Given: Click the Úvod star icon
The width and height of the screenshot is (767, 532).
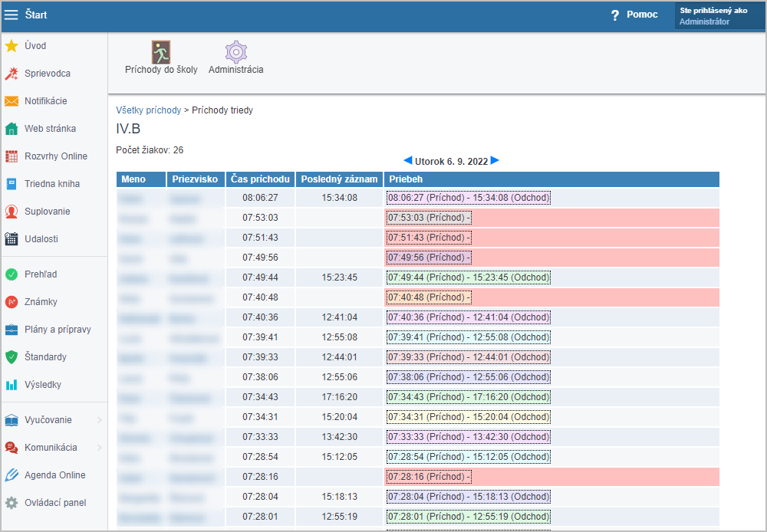Looking at the screenshot, I should pos(12,46).
